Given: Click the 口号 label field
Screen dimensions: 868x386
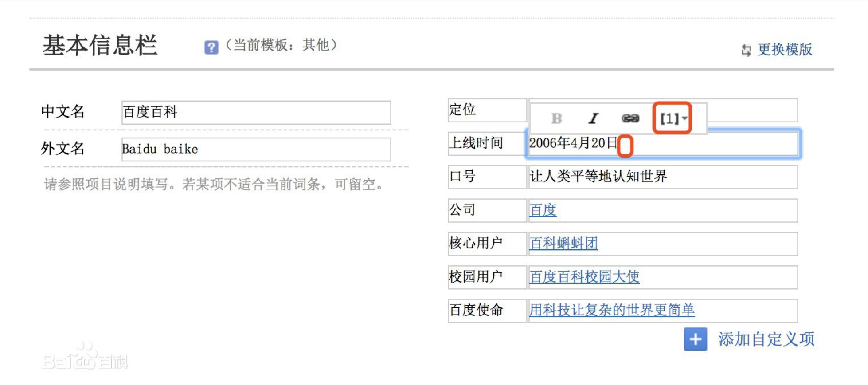Looking at the screenshot, I should 487,177.
